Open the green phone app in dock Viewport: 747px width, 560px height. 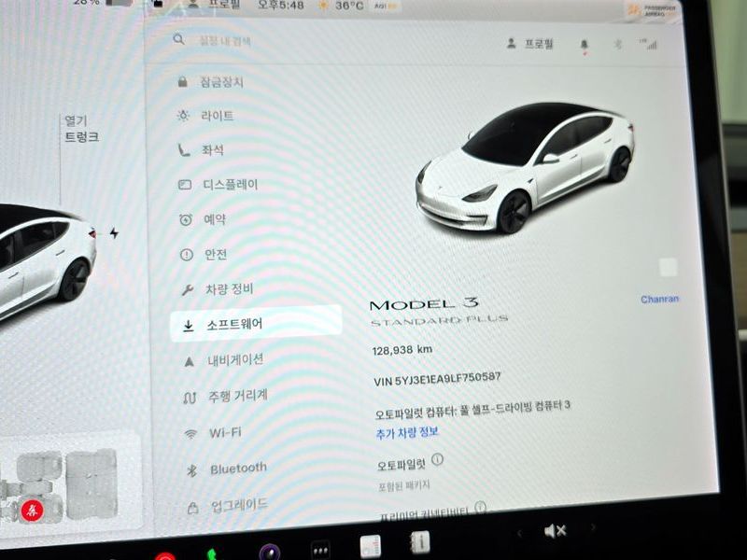pyautogui.click(x=211, y=554)
